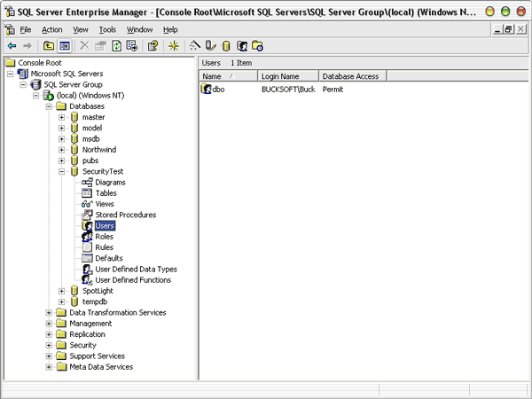Click the Up One Level folder icon

[48, 45]
